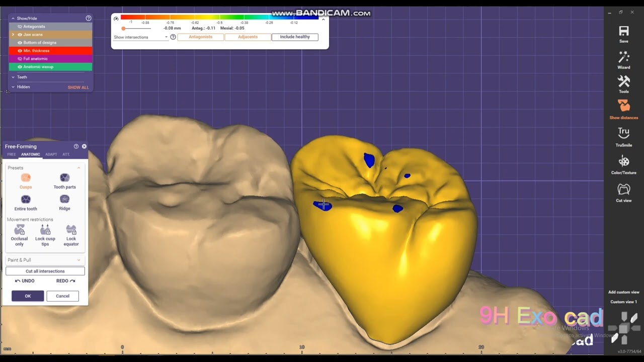The width and height of the screenshot is (644, 362).
Task: Hide Bottom of designs layer
Action: point(20,43)
